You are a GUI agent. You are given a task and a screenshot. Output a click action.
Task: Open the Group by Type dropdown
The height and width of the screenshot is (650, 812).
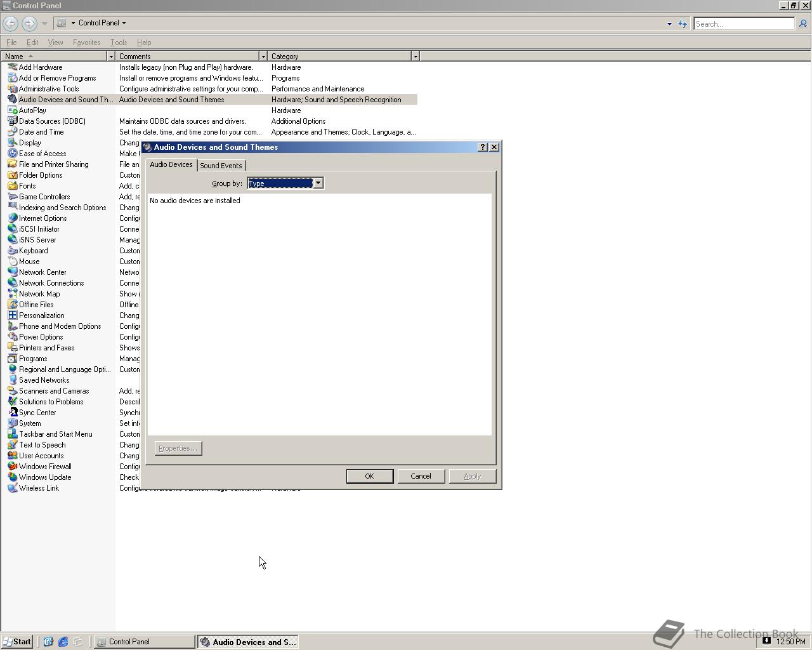click(318, 183)
